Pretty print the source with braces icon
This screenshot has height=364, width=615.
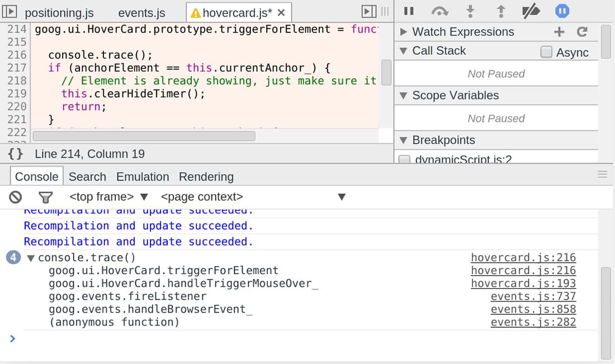(x=16, y=154)
